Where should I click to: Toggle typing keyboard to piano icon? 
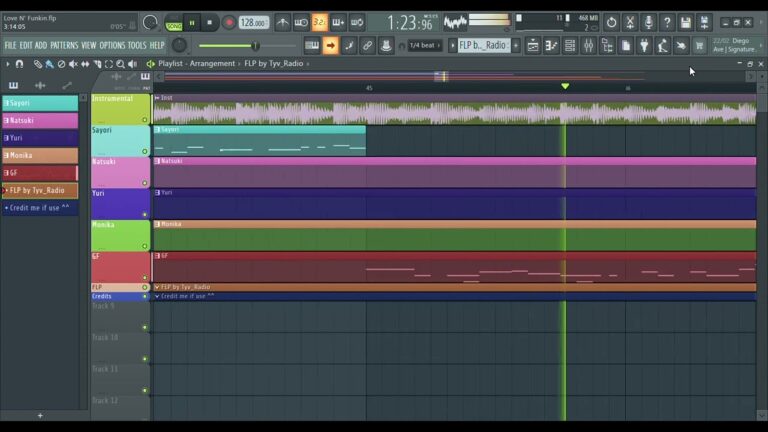312,46
